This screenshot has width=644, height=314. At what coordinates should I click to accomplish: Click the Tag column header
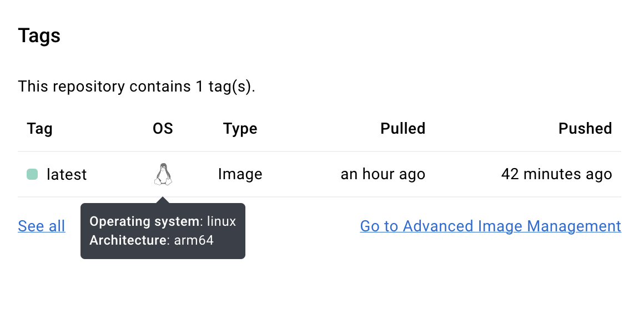click(x=39, y=129)
